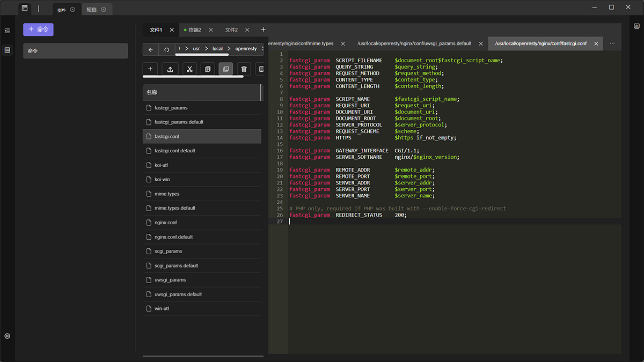Collapse the left sidebar menu icon

pos(8,31)
